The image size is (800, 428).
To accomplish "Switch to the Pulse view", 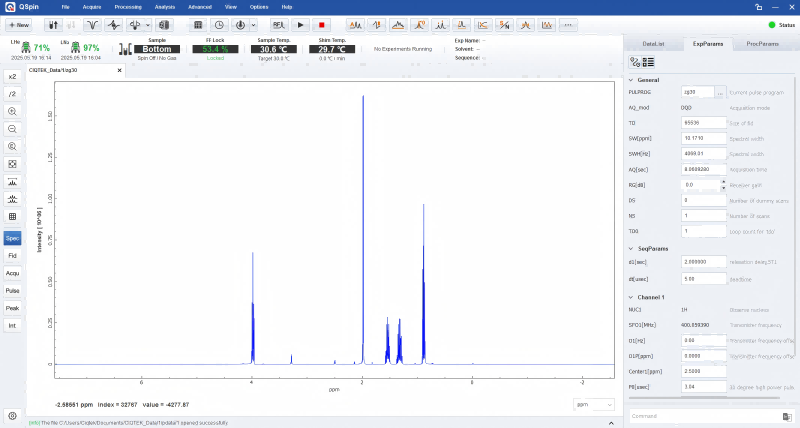I will pyautogui.click(x=12, y=290).
